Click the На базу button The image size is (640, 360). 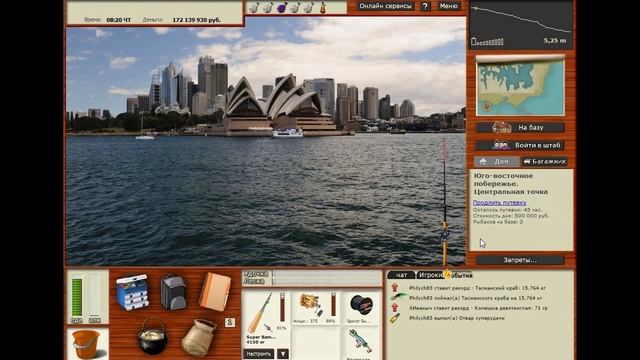pyautogui.click(x=520, y=127)
